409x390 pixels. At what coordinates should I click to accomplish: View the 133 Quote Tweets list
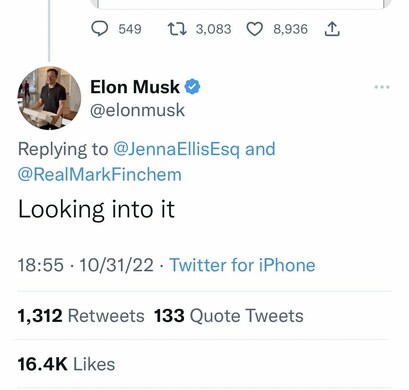tap(229, 316)
